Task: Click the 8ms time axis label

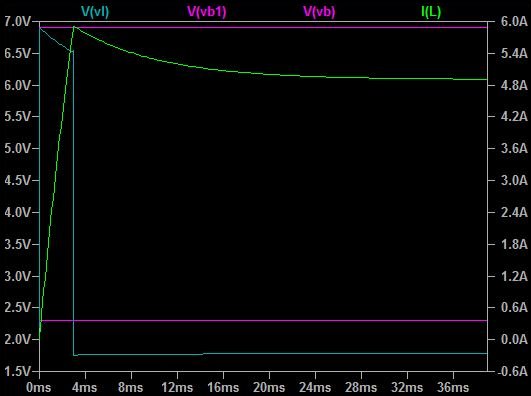Action: tap(130, 387)
